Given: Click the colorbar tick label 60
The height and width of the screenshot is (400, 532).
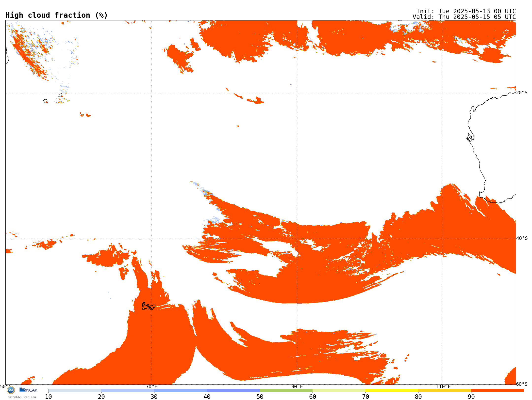Looking at the screenshot, I should [313, 397].
